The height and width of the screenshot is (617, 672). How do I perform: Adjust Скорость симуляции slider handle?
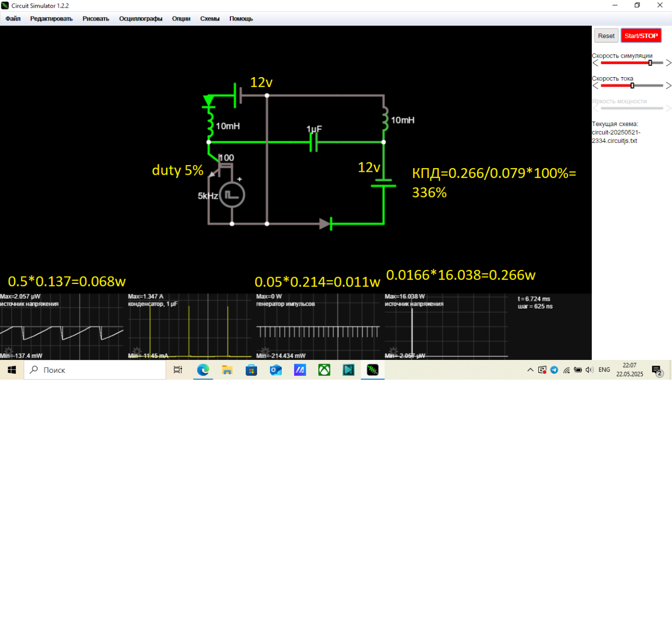(x=650, y=63)
